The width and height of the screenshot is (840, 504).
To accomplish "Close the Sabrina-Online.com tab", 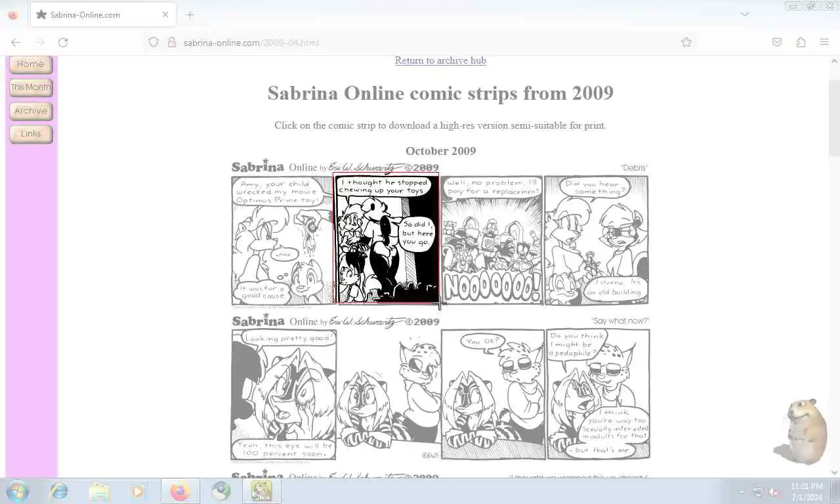I will [165, 14].
